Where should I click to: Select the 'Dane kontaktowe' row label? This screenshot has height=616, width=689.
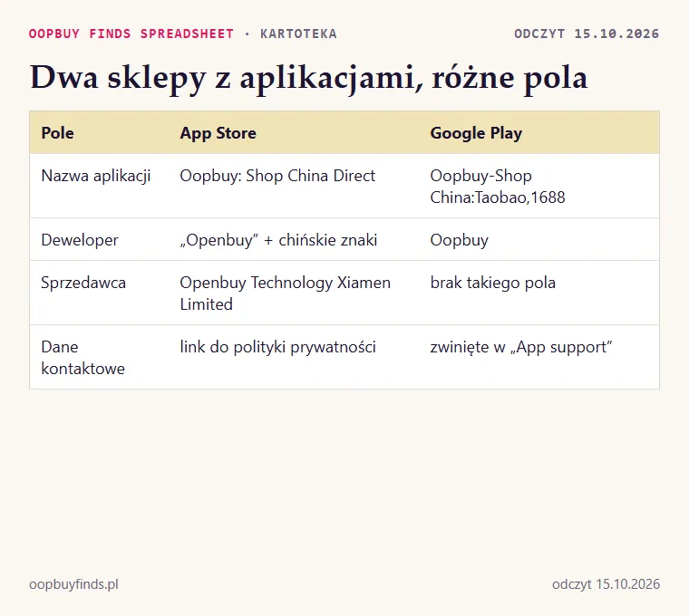pyautogui.click(x=82, y=358)
